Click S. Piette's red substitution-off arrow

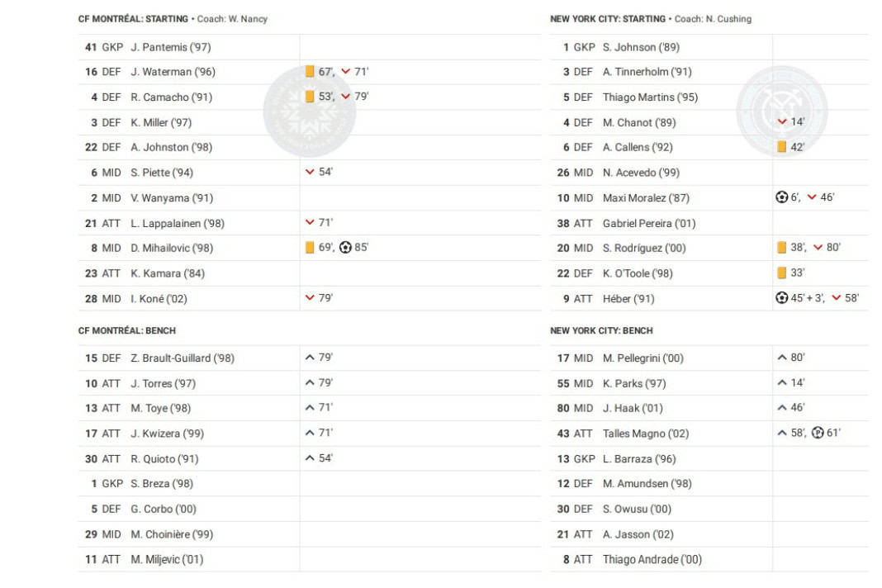tap(310, 173)
